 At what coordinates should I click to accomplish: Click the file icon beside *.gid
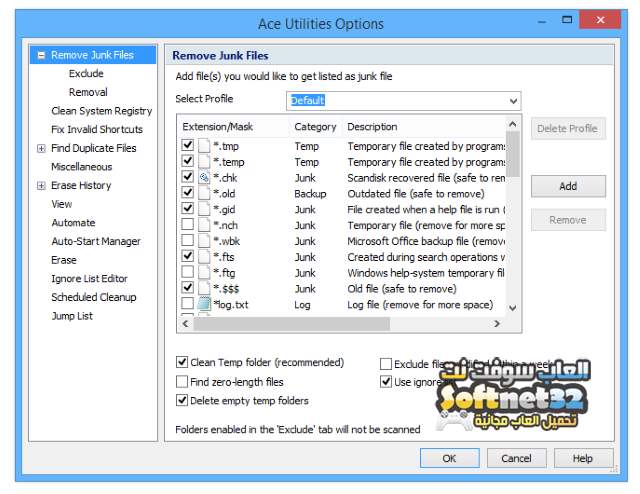pos(204,209)
